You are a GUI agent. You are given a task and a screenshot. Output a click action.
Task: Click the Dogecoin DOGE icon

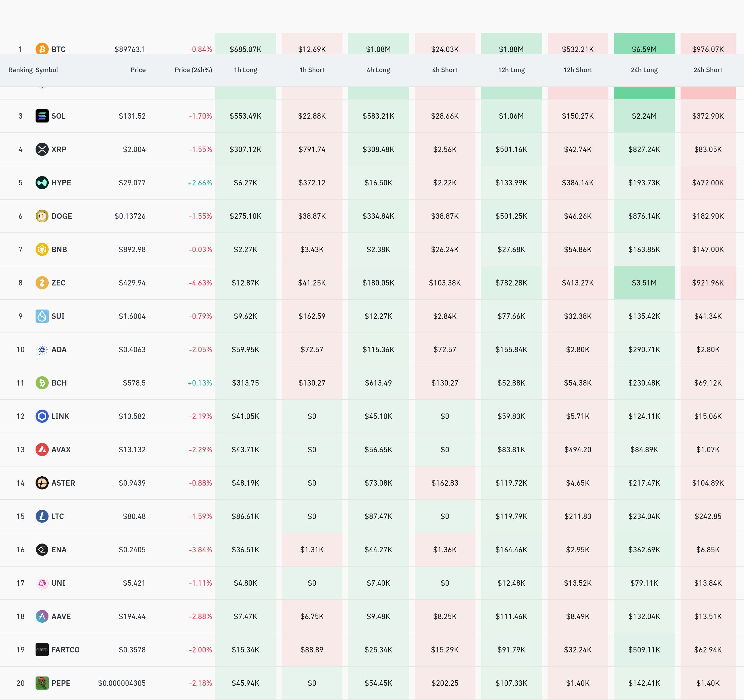pos(42,216)
